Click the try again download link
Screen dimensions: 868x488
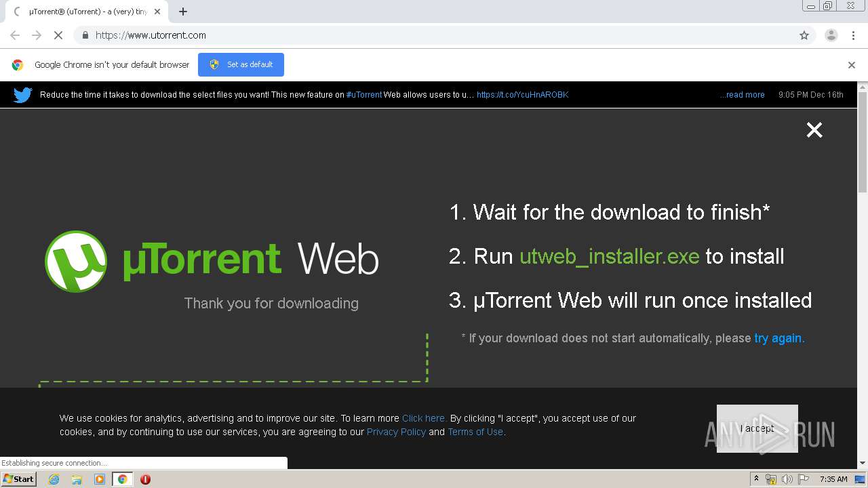tap(778, 338)
